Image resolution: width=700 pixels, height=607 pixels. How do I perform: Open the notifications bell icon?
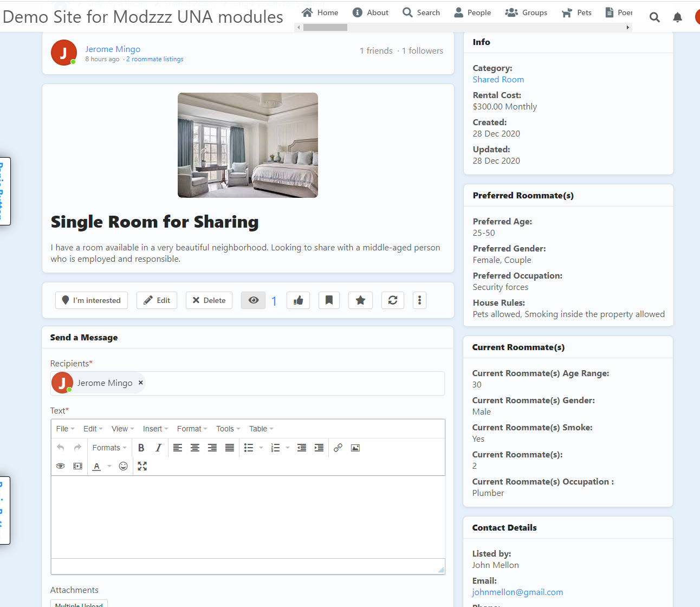pyautogui.click(x=677, y=17)
